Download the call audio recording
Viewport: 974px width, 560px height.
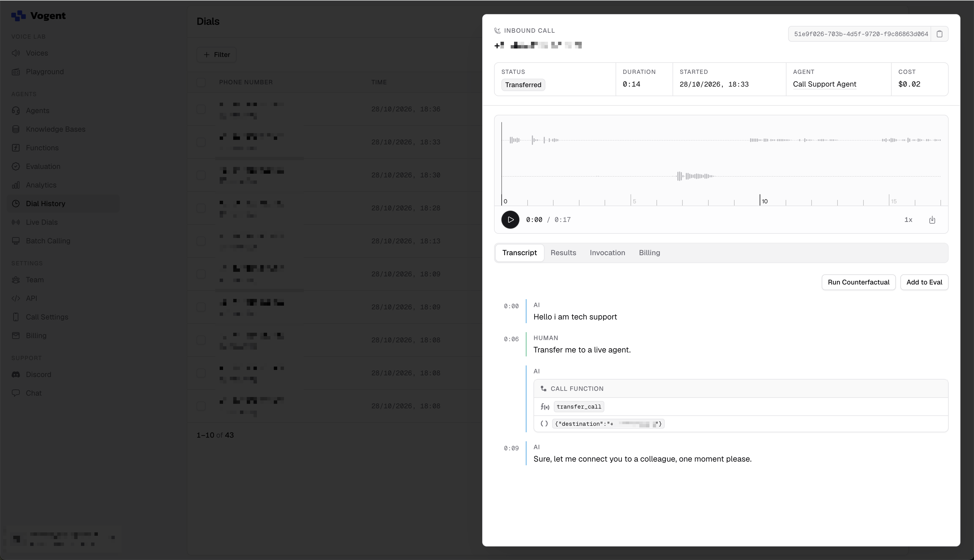coord(932,220)
